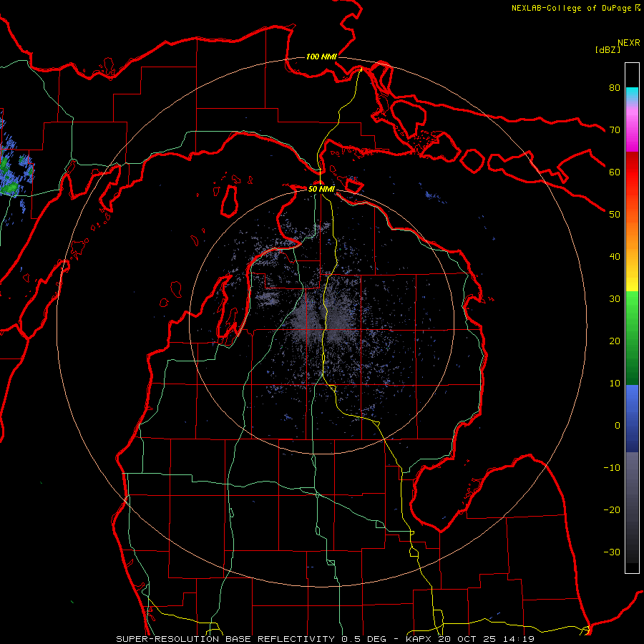This screenshot has width=644, height=644.
Task: Click the bright green segment of the color bar
Action: click(632, 302)
